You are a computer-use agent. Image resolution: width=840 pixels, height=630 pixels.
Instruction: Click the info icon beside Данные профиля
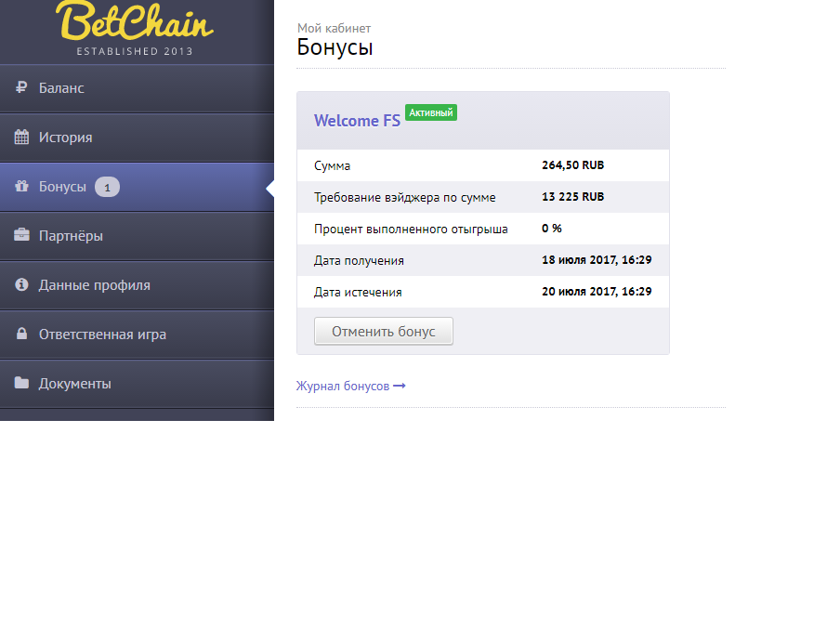click(21, 284)
